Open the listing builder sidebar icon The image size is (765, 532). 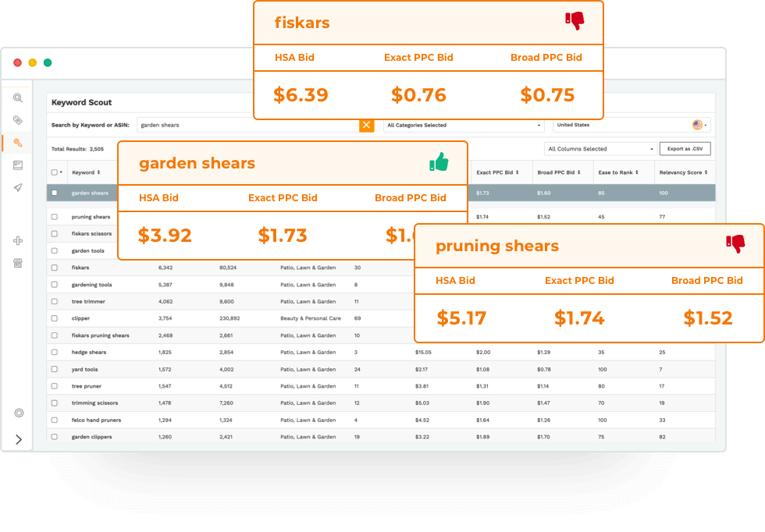(x=18, y=165)
